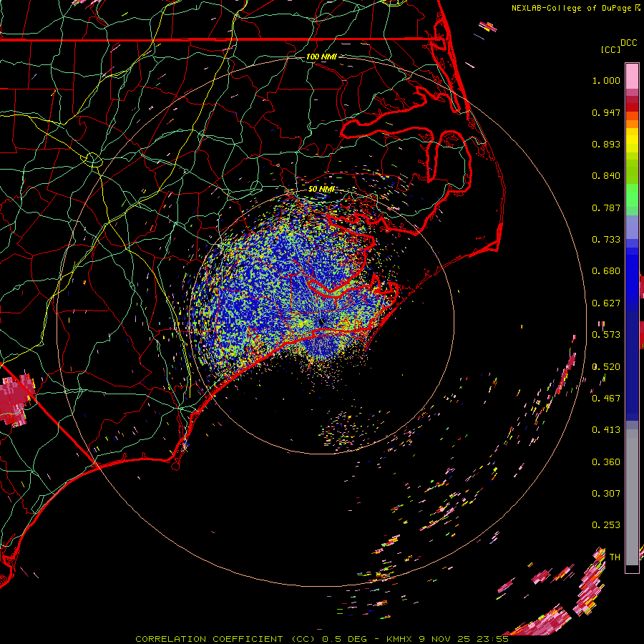
Task: Click the [CC] legend heading
Action: pyautogui.click(x=610, y=49)
